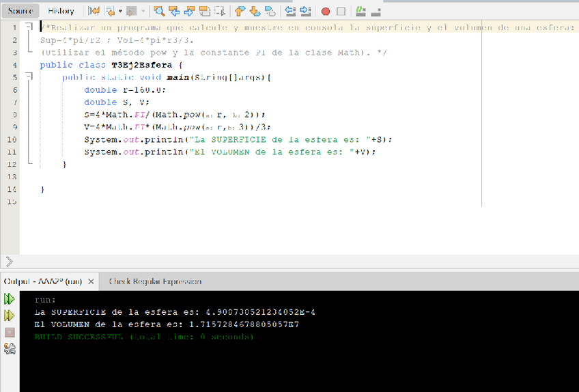Comment the line using the toolbar icon
Image resolution: width=579 pixels, height=392 pixels.
(x=361, y=12)
